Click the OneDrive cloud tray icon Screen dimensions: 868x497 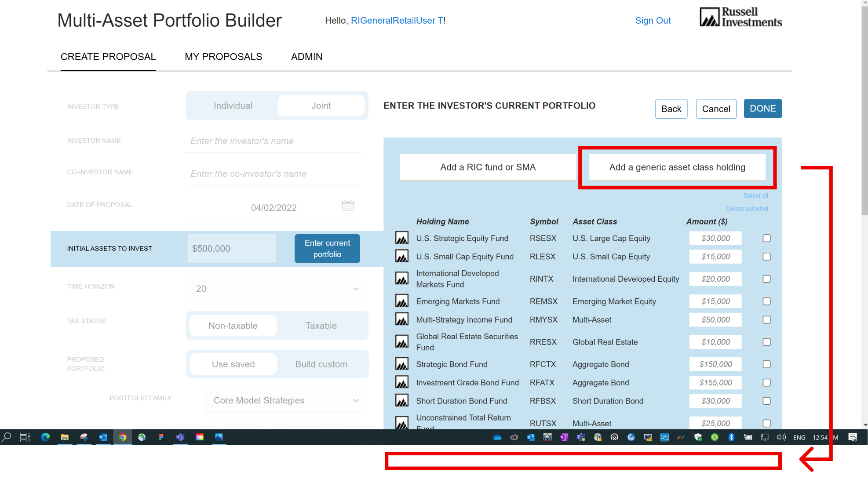point(497,437)
